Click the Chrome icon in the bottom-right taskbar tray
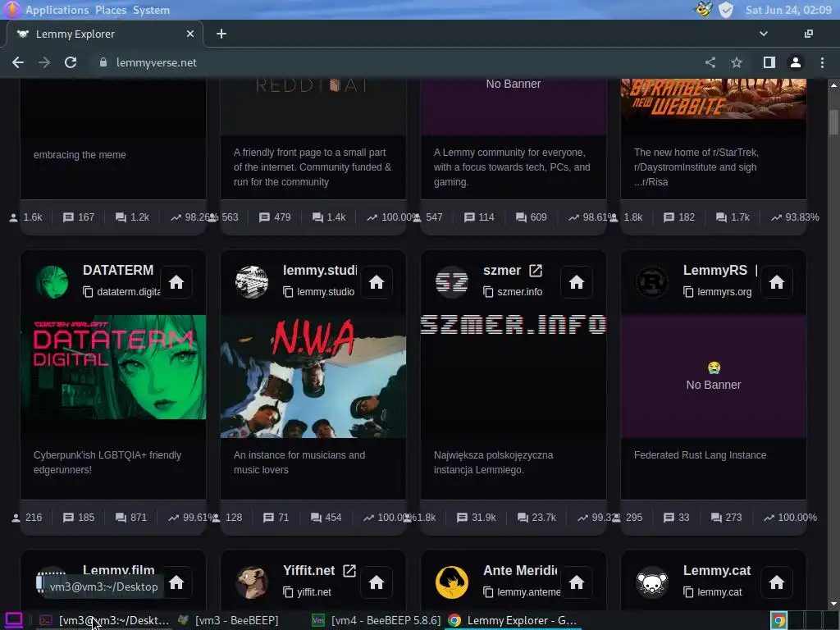 pyautogui.click(x=779, y=620)
